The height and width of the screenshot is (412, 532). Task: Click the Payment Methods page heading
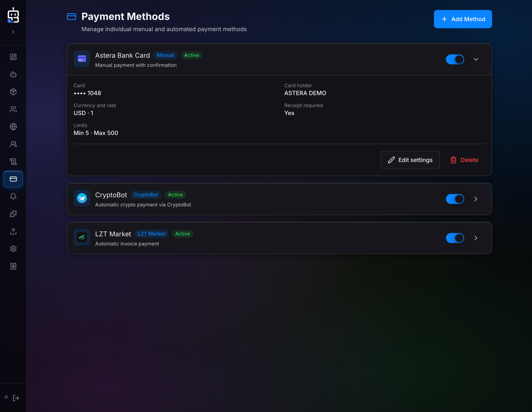(126, 17)
